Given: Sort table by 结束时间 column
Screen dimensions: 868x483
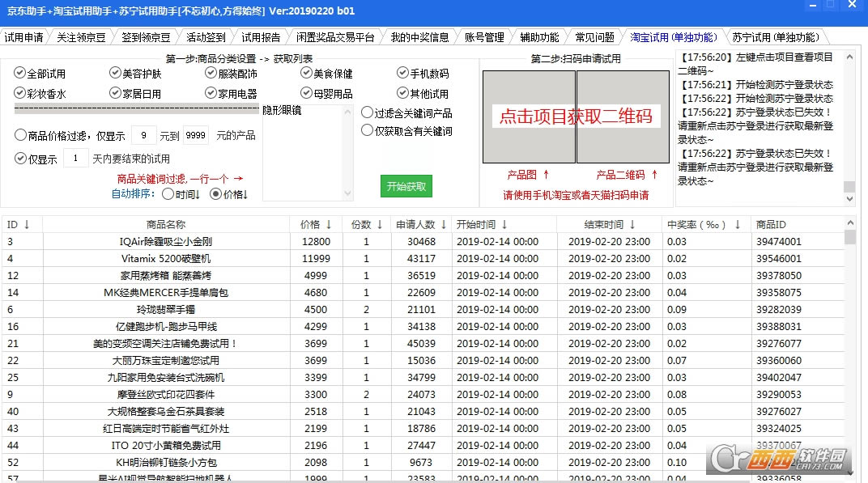Looking at the screenshot, I should 610,225.
